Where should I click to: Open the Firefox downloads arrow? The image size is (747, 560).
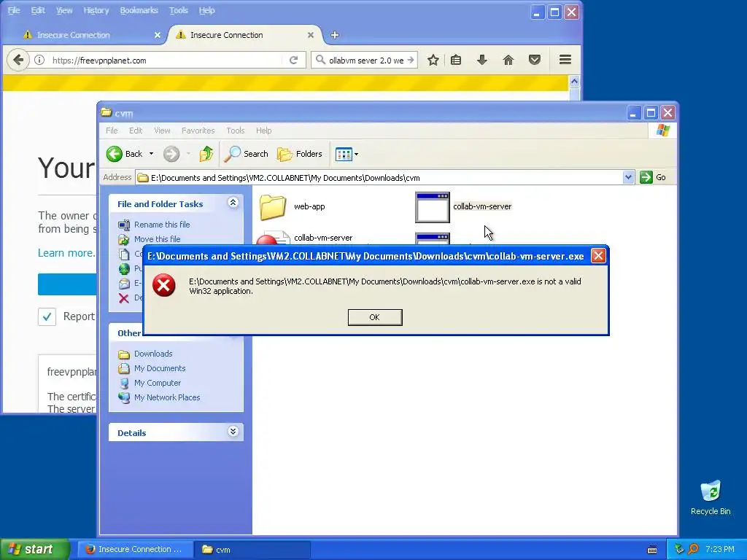(481, 60)
